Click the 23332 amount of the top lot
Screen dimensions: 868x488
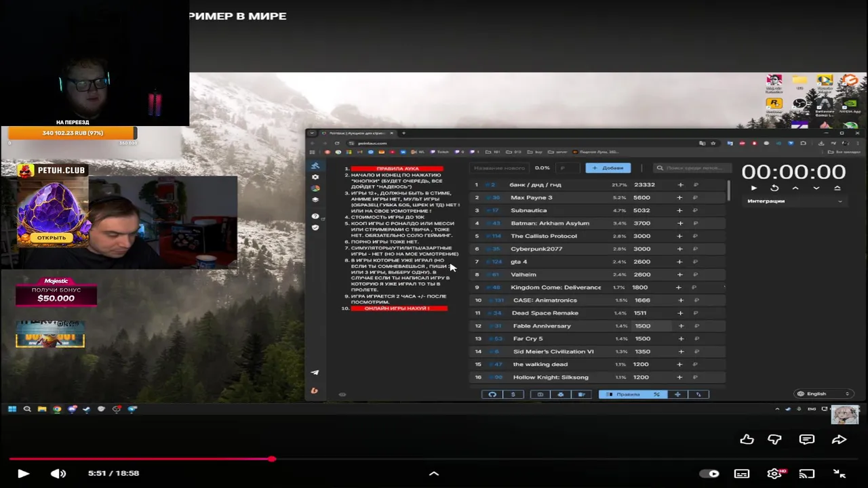644,185
